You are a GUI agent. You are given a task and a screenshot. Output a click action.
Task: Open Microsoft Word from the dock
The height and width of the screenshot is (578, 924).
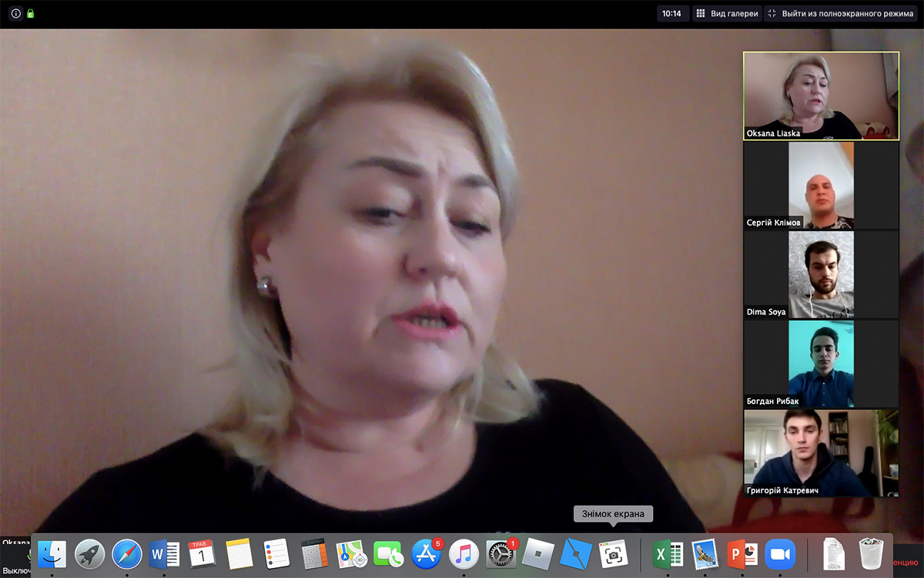[x=164, y=554]
